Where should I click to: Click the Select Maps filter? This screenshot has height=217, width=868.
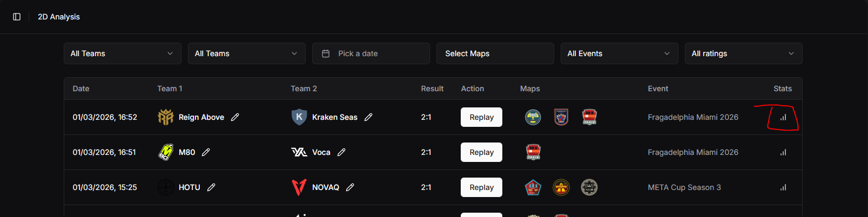pos(495,53)
